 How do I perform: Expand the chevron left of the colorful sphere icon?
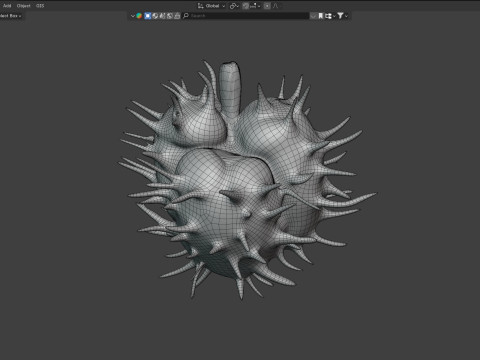(x=133, y=16)
